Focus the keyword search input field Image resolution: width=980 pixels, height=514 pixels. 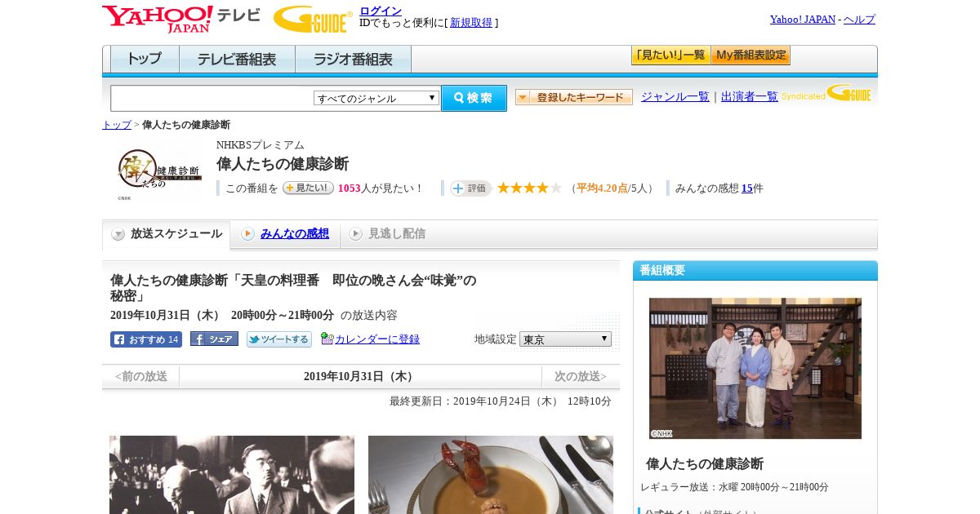pos(212,98)
